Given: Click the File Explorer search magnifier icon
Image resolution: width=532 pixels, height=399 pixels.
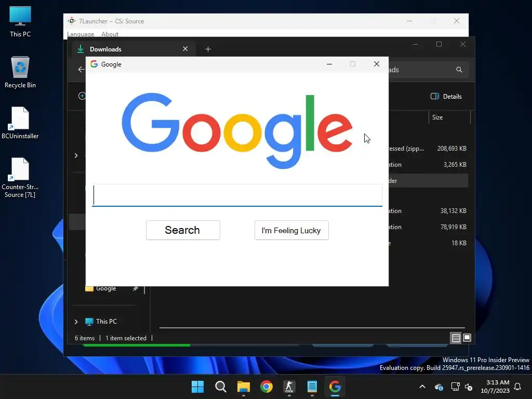Looking at the screenshot, I should tap(459, 70).
